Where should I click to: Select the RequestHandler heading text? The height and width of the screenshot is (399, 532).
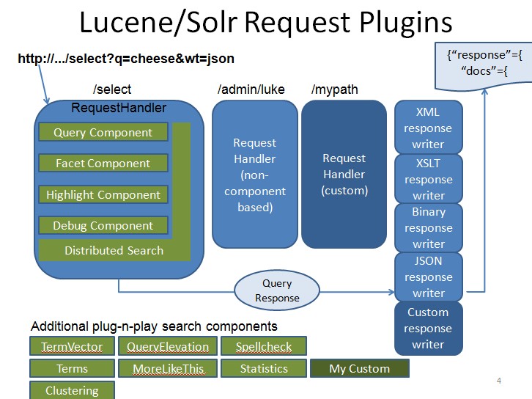[x=119, y=108]
